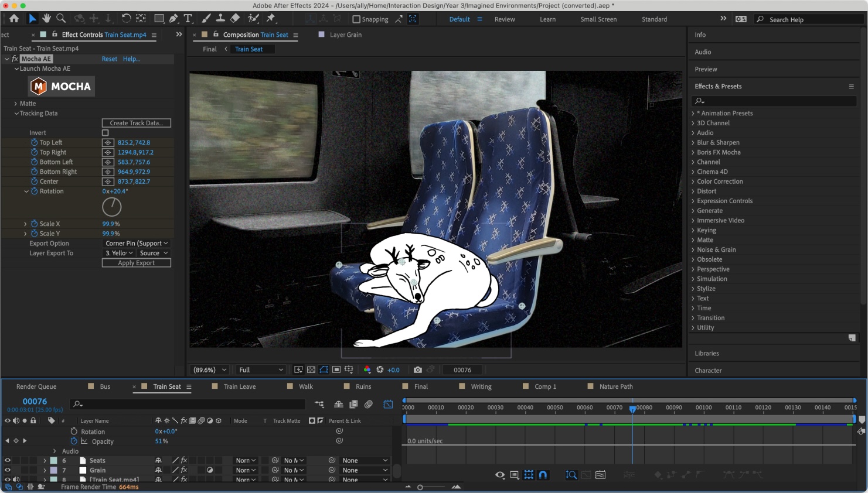Click the Create Track Data button
The width and height of the screenshot is (868, 493).
[137, 123]
